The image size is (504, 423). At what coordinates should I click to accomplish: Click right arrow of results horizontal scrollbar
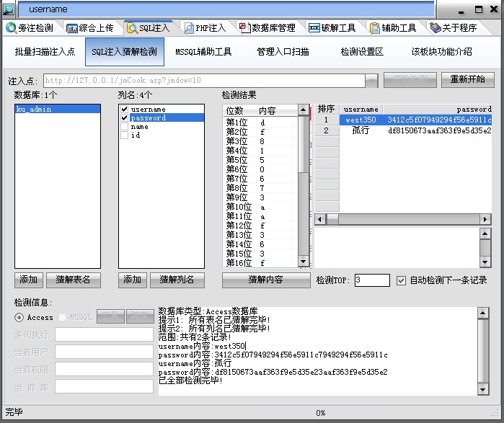485,220
